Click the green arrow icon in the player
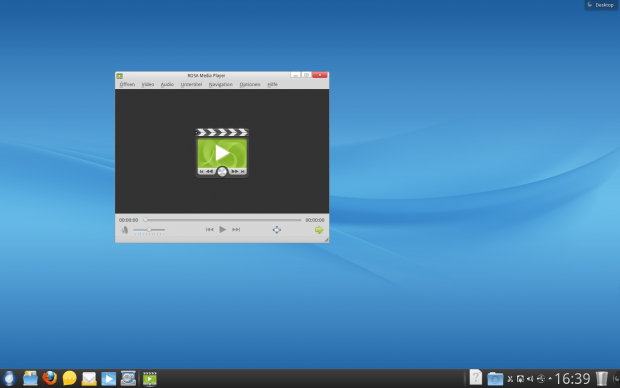Image resolution: width=620 pixels, height=388 pixels. (x=319, y=230)
